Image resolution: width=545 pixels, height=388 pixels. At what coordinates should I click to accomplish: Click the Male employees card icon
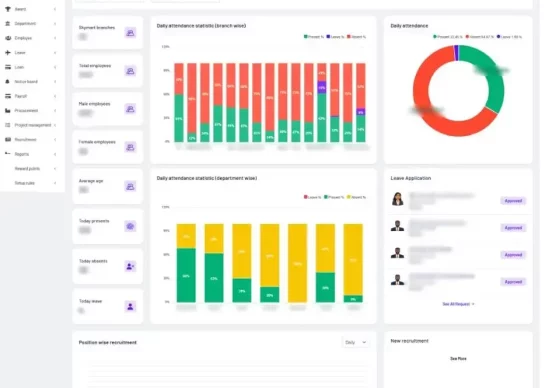(130, 109)
